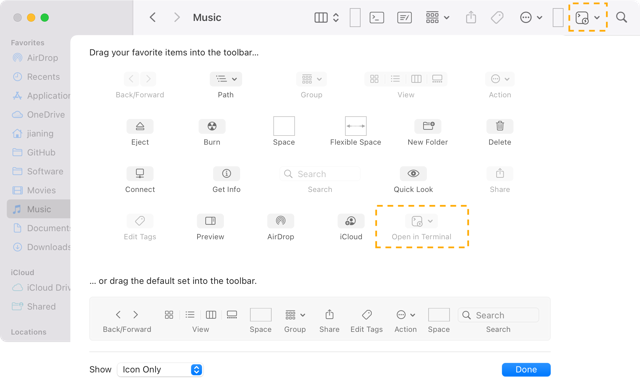Click the Back/Forward item in the palette
The width and height of the screenshot is (640, 390).
[x=140, y=79]
